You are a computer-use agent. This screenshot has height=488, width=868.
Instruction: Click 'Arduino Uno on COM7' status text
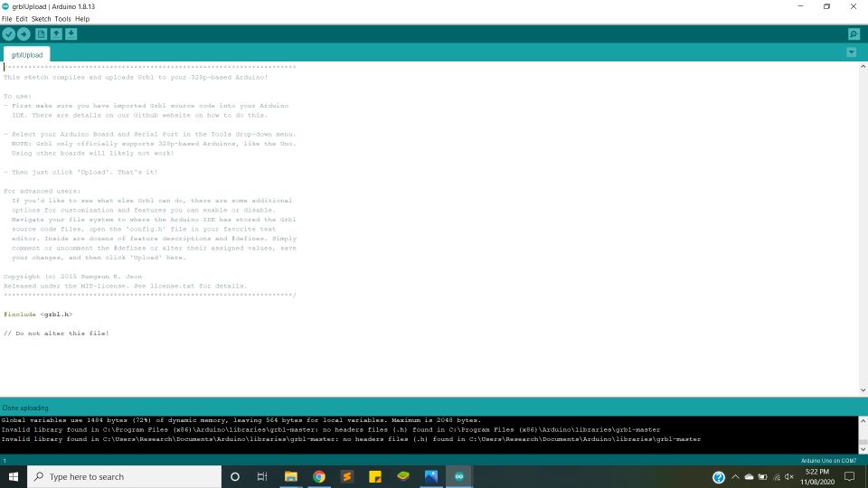[828, 460]
